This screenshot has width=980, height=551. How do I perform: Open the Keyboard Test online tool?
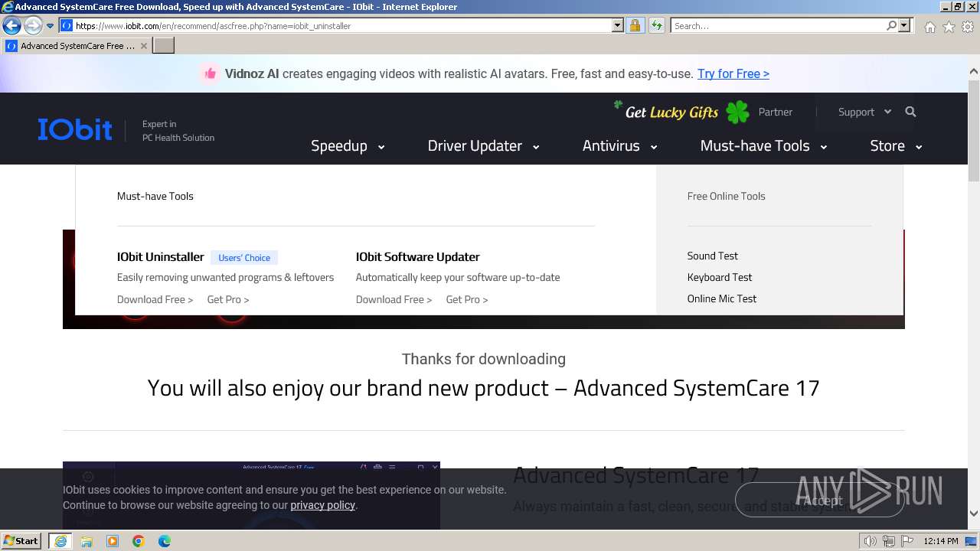[720, 277]
